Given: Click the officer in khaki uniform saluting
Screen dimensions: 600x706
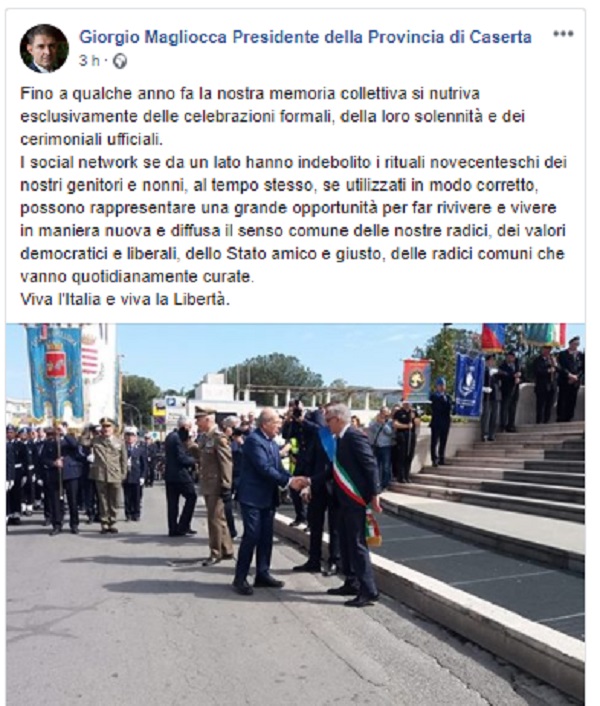Looking at the screenshot, I should 107,475.
